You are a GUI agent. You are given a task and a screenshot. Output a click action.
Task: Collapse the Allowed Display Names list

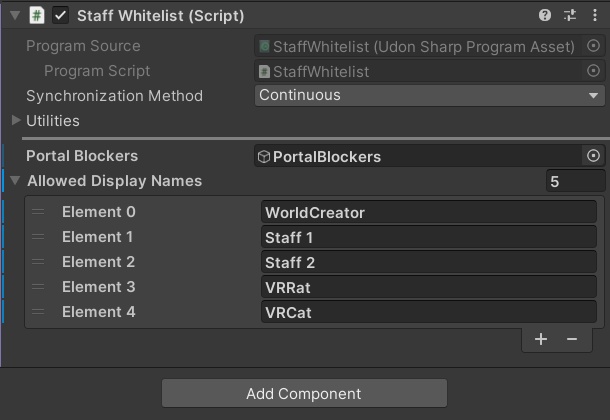click(x=16, y=181)
